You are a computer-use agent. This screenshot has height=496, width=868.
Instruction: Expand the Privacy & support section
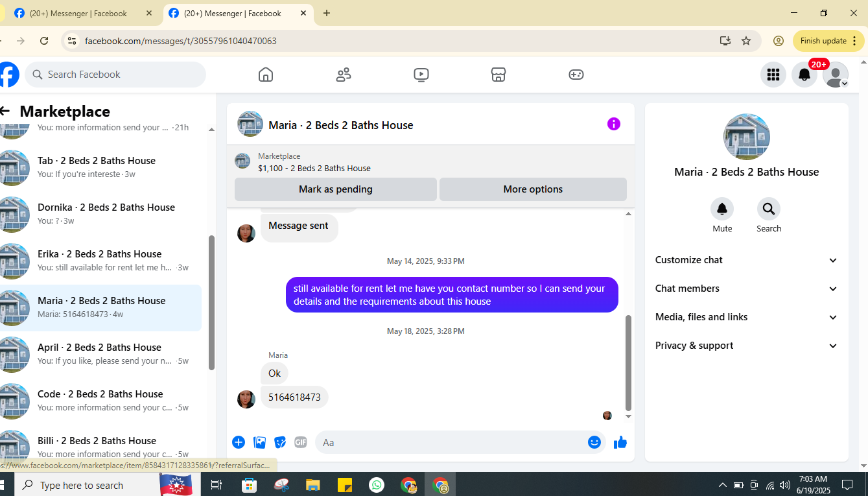747,346
